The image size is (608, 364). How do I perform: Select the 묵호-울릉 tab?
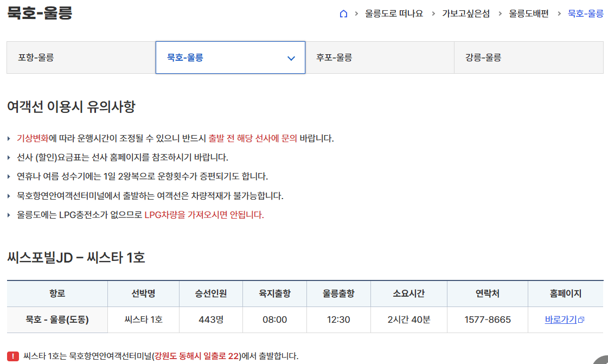click(231, 58)
